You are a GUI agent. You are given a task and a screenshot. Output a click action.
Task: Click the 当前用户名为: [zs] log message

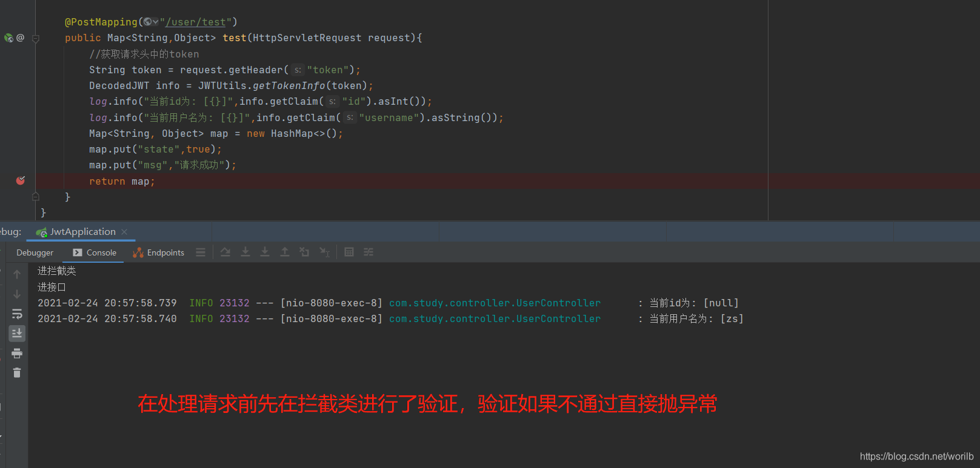[x=696, y=318]
